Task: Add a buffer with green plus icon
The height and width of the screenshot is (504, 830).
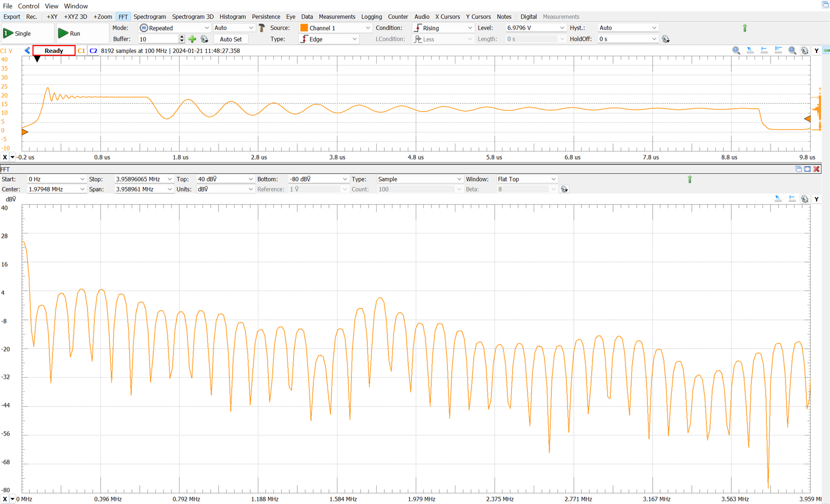Action: [192, 39]
